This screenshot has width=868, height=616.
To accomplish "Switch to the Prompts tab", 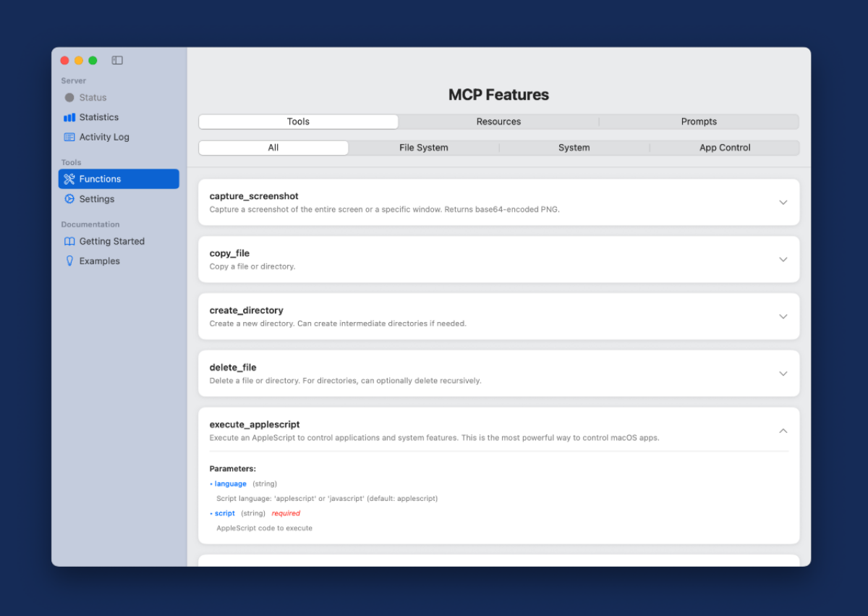I will pos(699,122).
